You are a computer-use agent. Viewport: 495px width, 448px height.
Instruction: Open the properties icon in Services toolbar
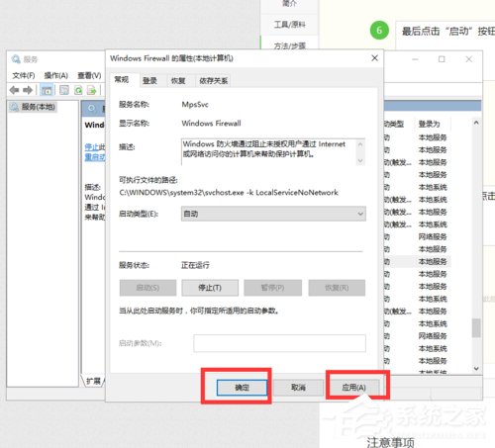click(x=64, y=90)
